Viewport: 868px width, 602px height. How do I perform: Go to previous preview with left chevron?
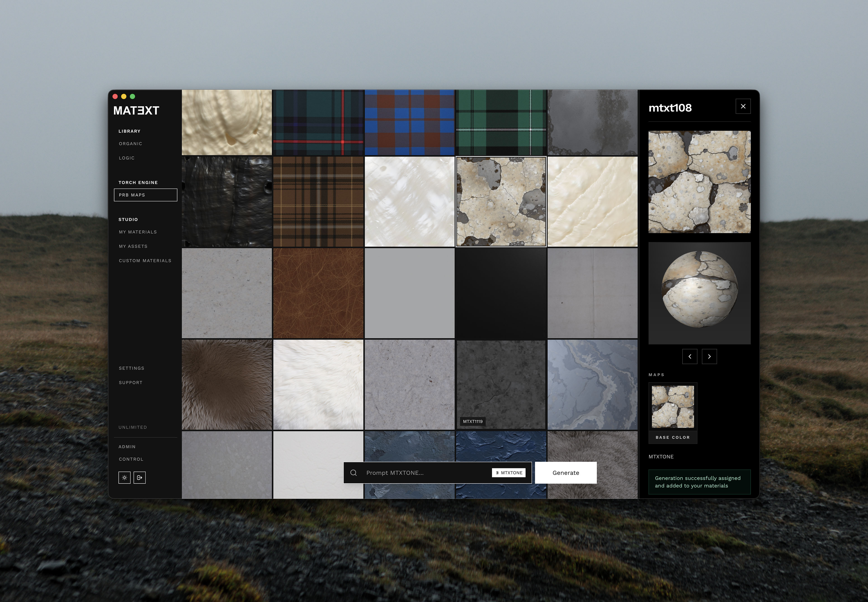690,356
